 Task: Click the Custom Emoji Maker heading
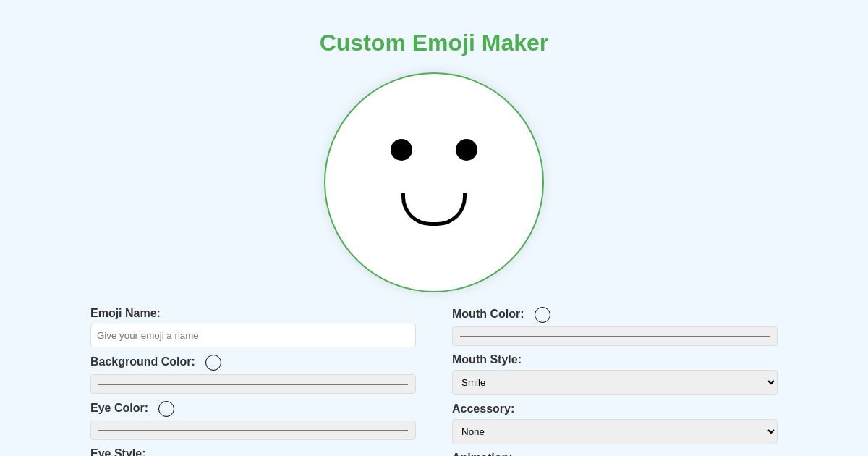(x=434, y=43)
